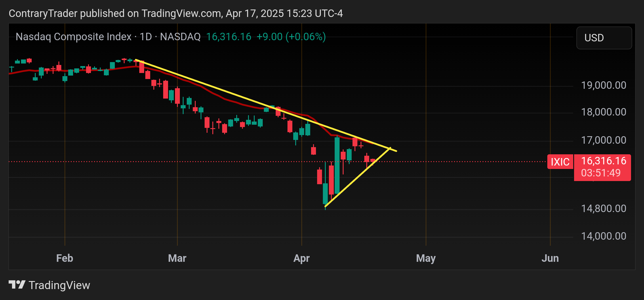Screen dimensions: 644x300
Task: Click the TradingView logo icon
Action: (17, 285)
